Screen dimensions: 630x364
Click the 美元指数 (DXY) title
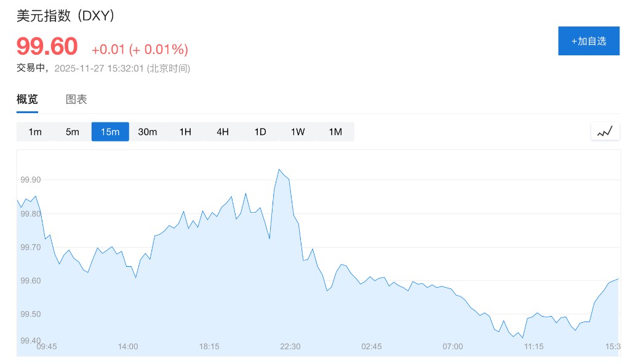pos(65,17)
